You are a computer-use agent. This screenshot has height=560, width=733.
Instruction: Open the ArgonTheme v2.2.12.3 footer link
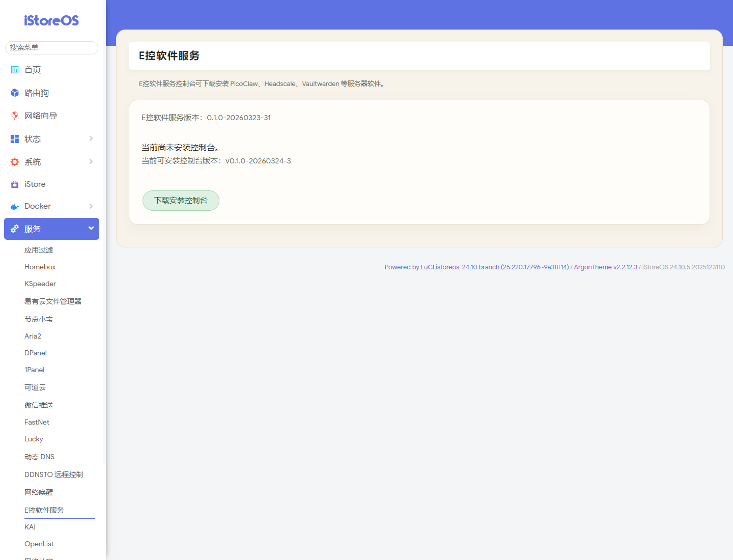[605, 267]
